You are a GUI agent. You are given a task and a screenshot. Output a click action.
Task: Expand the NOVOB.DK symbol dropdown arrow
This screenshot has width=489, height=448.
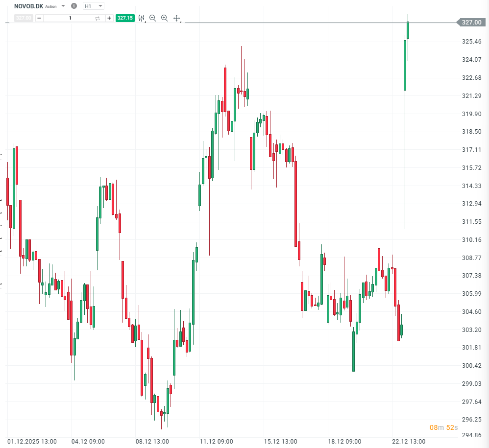tap(63, 6)
